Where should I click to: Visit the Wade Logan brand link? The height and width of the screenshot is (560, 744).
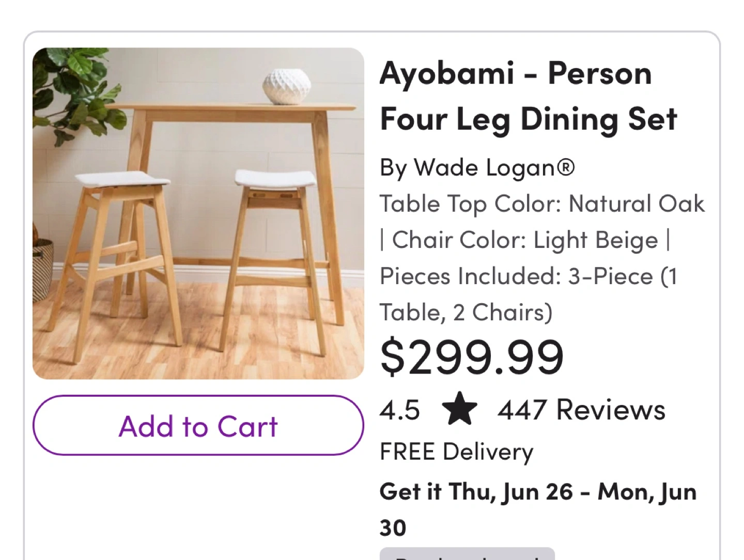[x=477, y=168]
